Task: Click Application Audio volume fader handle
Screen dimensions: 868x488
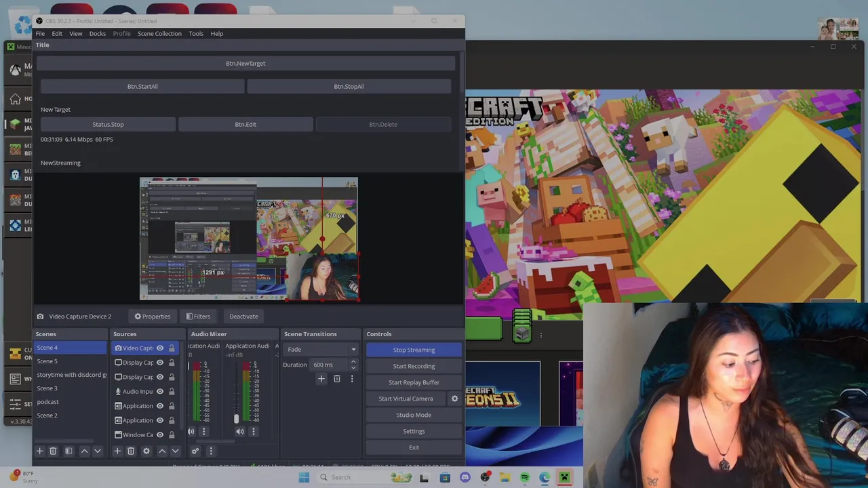Action: 236,419
